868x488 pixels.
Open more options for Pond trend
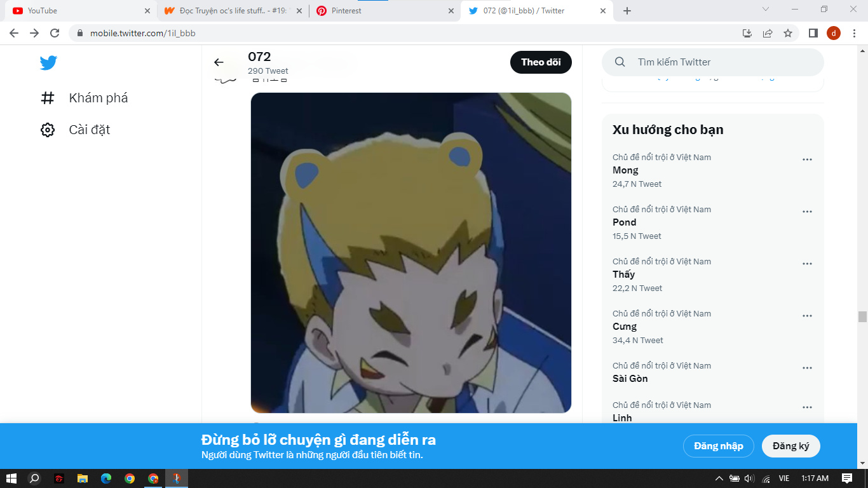click(x=807, y=212)
